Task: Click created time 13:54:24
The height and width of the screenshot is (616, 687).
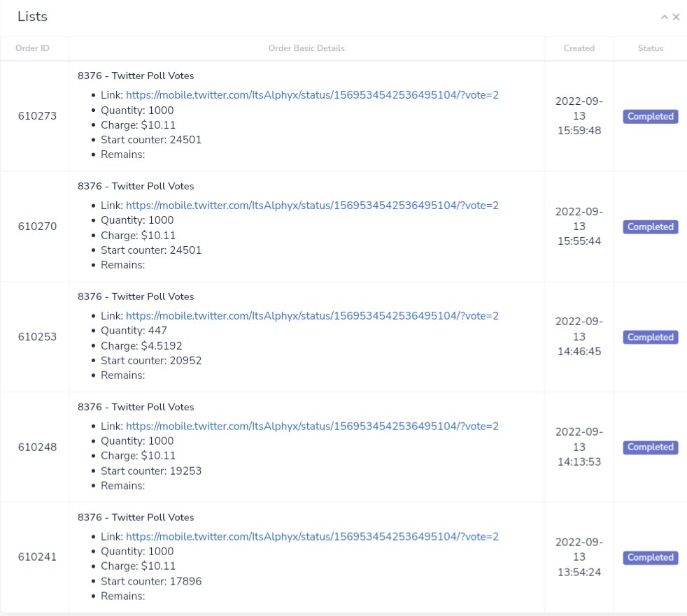Action: 579,572
